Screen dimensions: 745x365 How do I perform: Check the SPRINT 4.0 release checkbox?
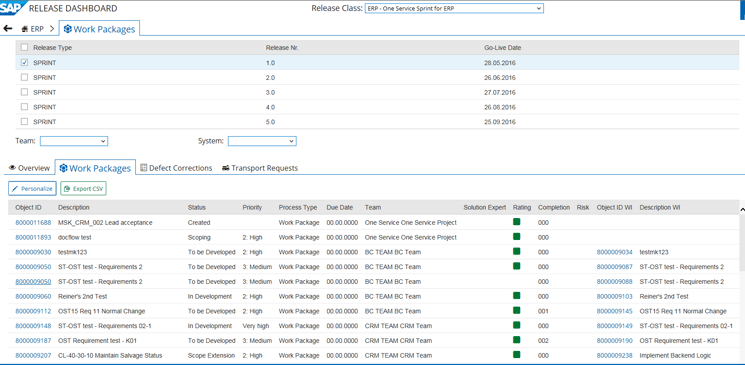(24, 107)
